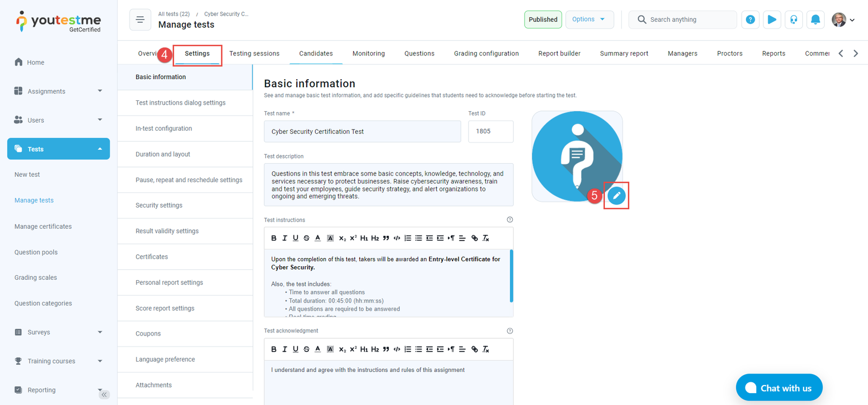868x405 pixels.
Task: Click the Test instructions blue scrollbar
Action: pos(511,275)
